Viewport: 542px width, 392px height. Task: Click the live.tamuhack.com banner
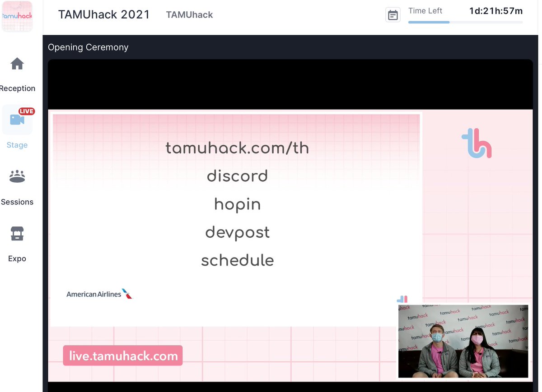click(123, 356)
